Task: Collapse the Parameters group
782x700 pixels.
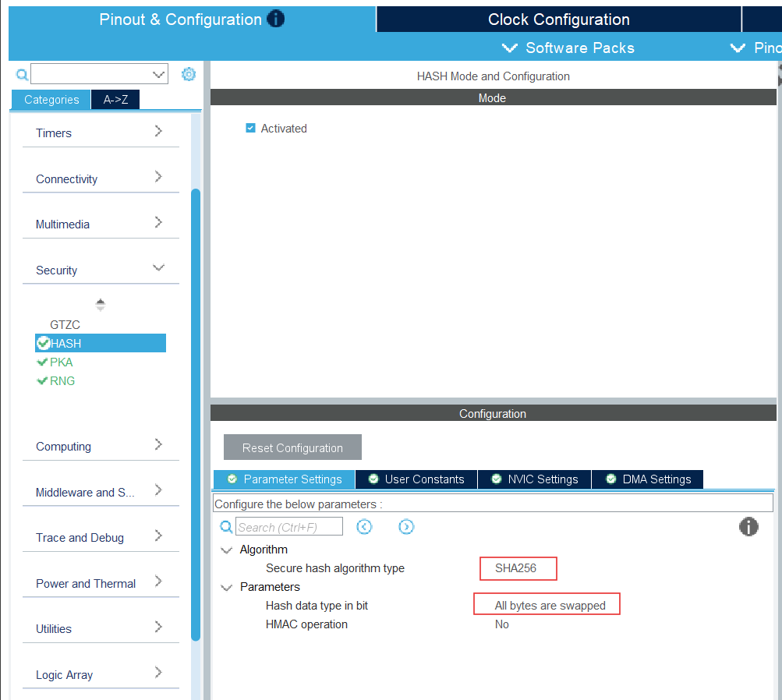Action: click(x=226, y=587)
